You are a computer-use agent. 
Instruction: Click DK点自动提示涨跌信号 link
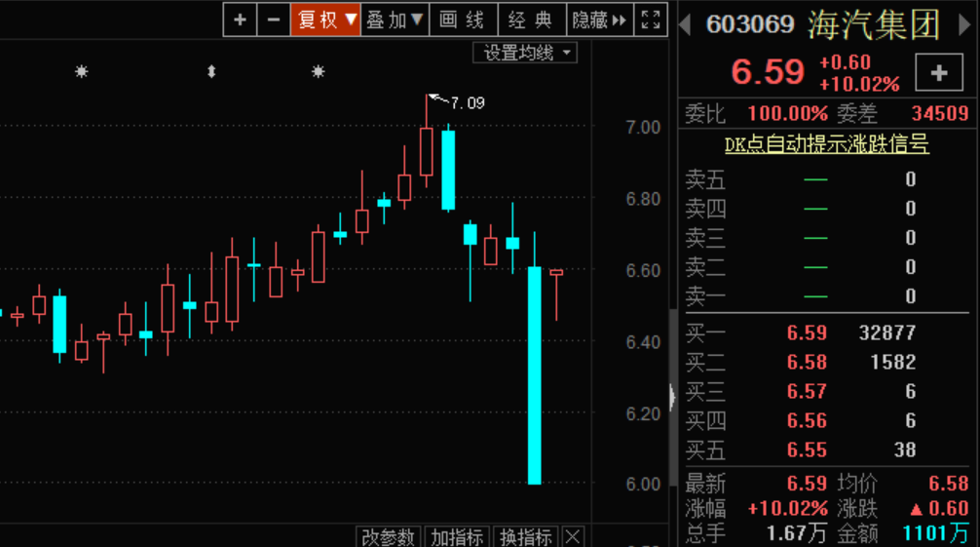click(x=826, y=144)
